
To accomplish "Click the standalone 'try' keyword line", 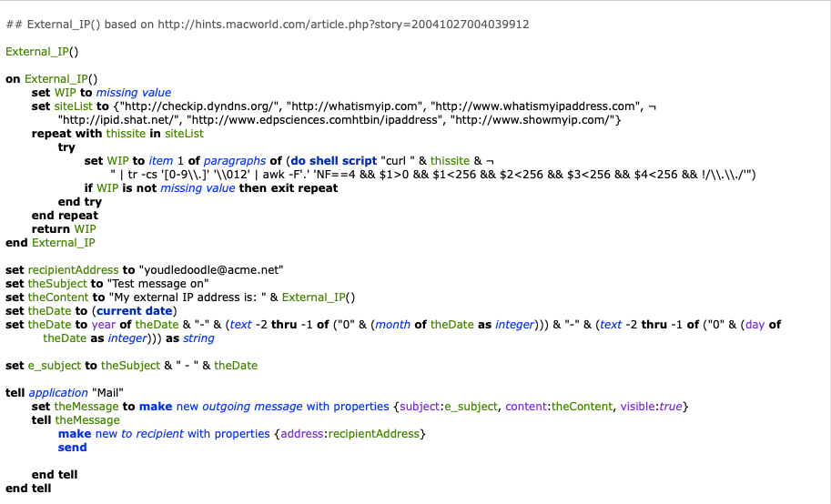I will [x=66, y=147].
